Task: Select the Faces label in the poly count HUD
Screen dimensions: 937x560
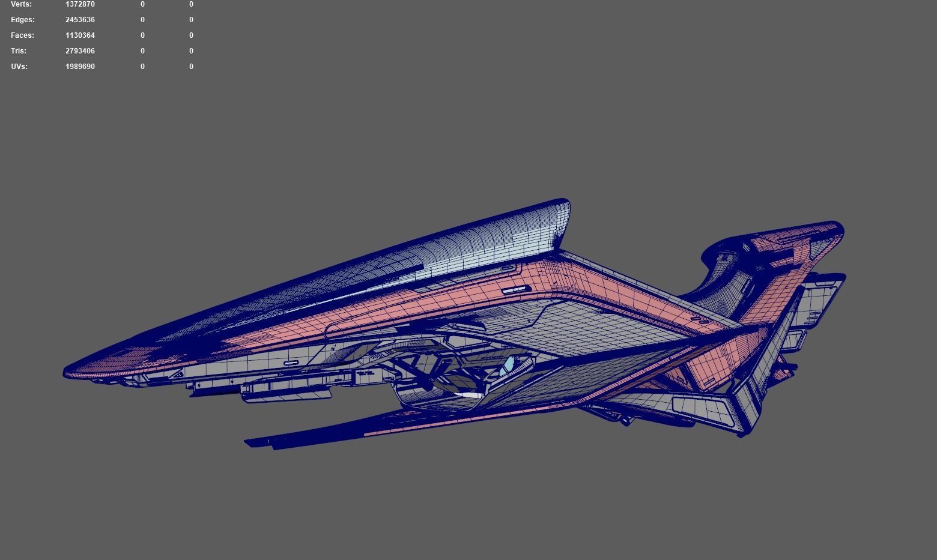Action: [22, 35]
